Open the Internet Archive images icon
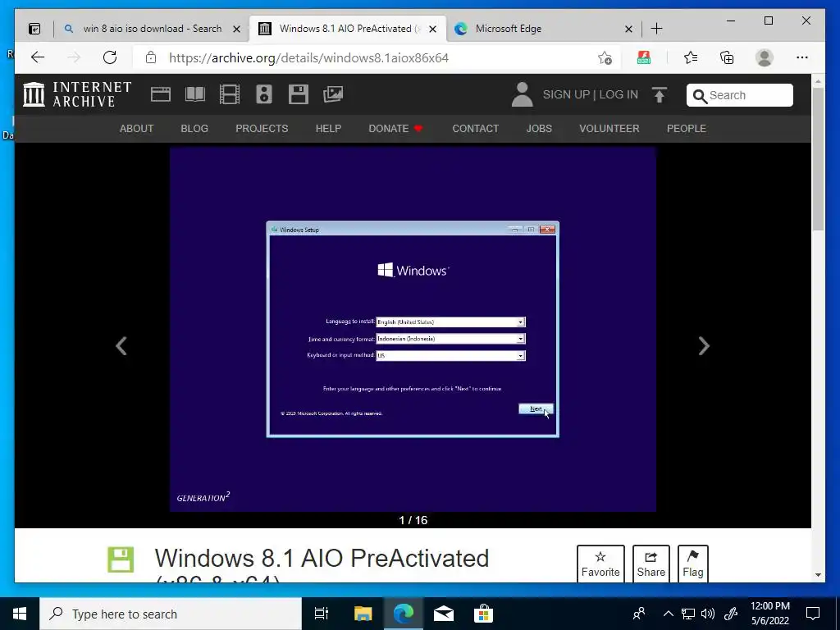 coord(333,94)
